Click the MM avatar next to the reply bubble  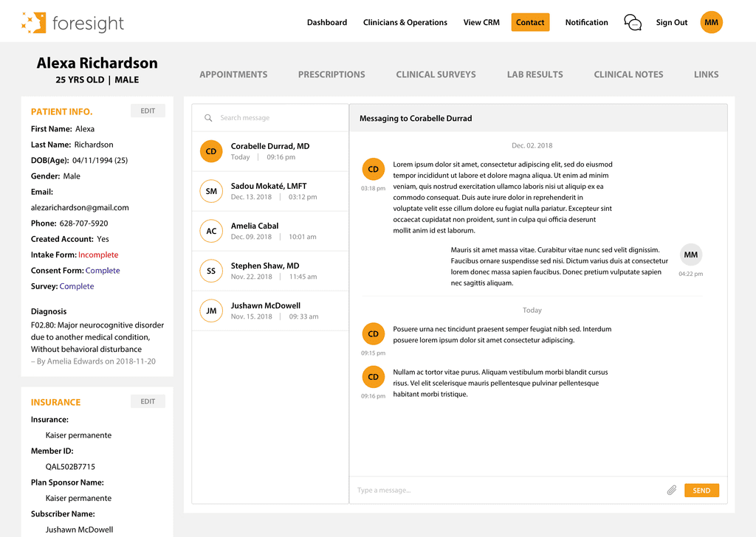[691, 254]
